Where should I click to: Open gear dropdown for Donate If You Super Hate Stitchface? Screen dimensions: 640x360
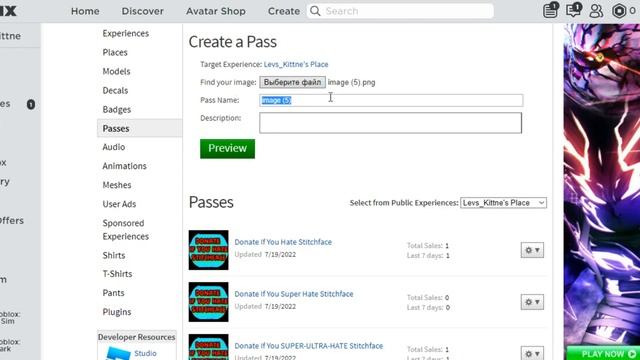pos(532,302)
